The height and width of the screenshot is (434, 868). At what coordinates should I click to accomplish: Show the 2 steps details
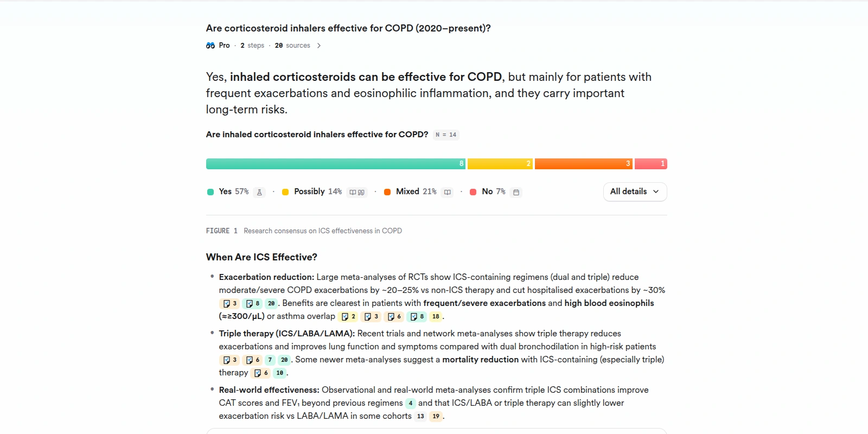click(x=252, y=46)
